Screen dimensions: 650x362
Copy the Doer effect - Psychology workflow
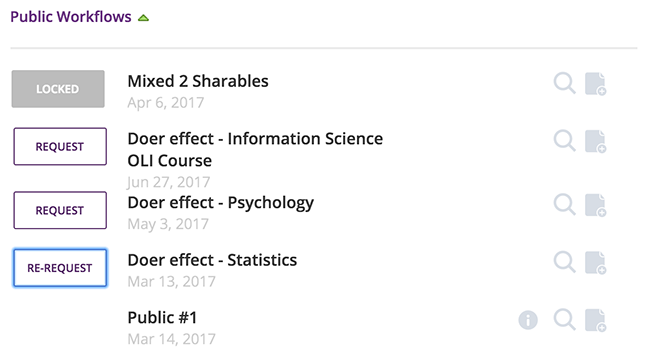(x=596, y=205)
